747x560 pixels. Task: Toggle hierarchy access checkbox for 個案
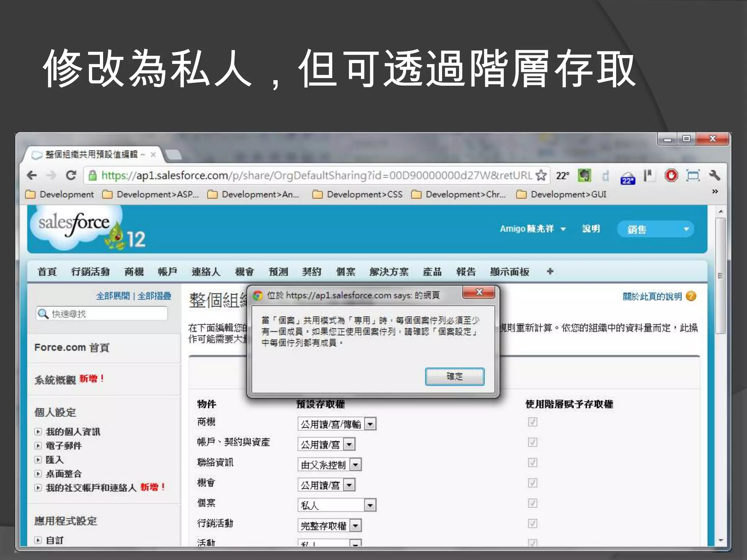point(533,503)
